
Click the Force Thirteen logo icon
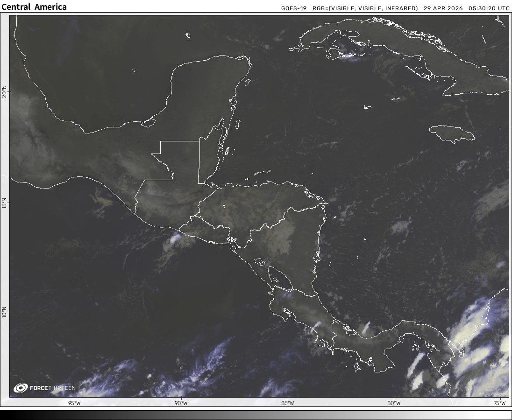tap(21, 388)
